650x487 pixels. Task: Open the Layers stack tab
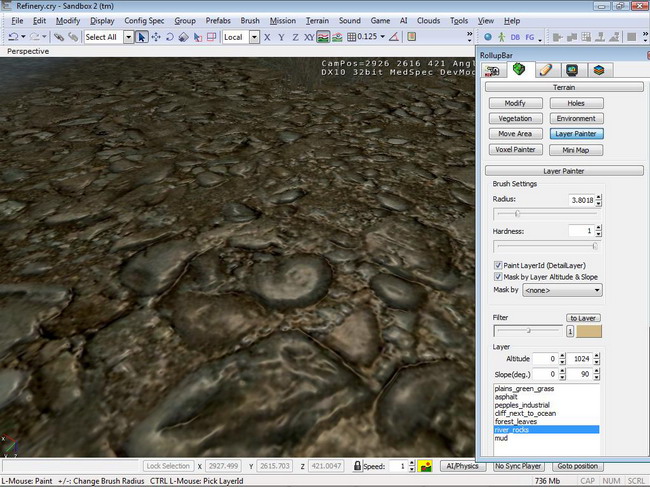tap(599, 70)
